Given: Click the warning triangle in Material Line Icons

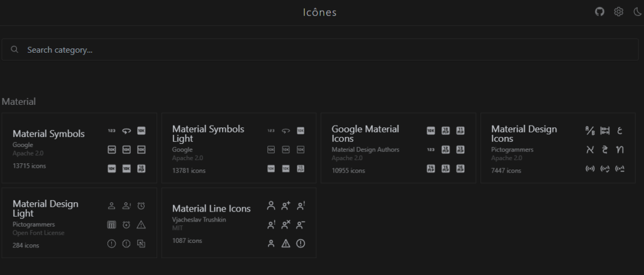Looking at the screenshot, I should (x=286, y=244).
